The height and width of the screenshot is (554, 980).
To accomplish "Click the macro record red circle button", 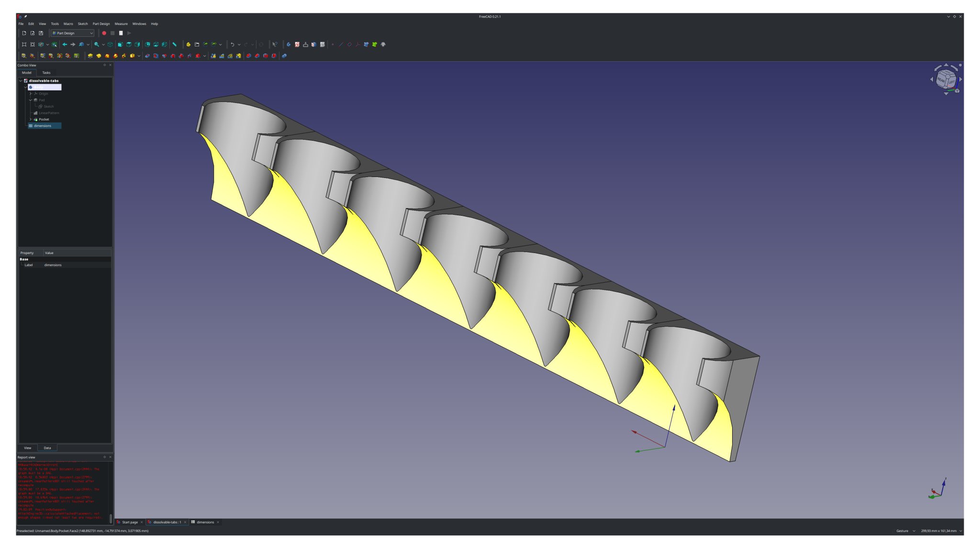I will [x=104, y=33].
